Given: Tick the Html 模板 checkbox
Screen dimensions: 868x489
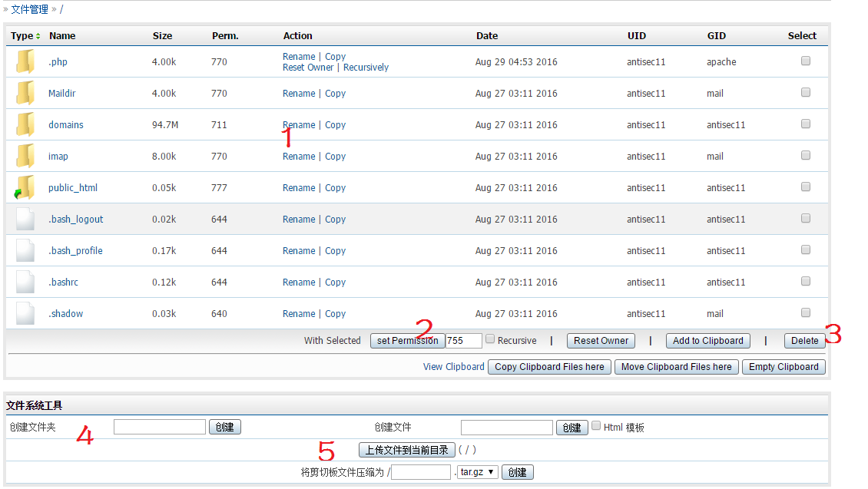Looking at the screenshot, I should 596,426.
